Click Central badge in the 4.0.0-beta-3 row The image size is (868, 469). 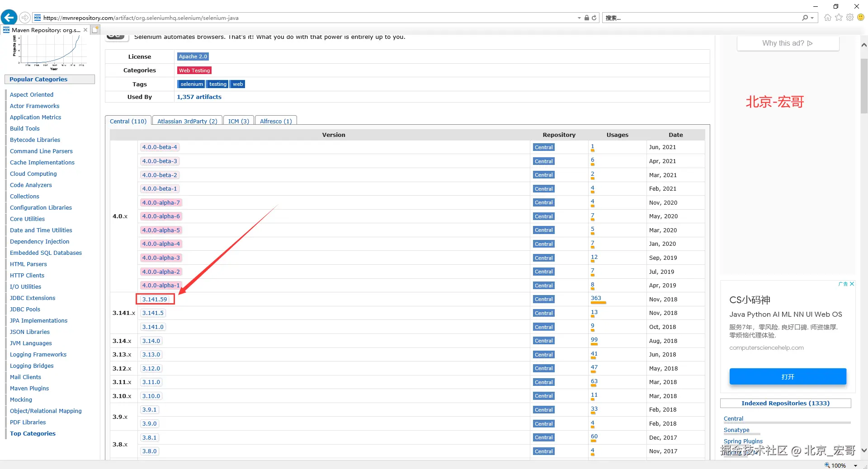click(x=543, y=161)
